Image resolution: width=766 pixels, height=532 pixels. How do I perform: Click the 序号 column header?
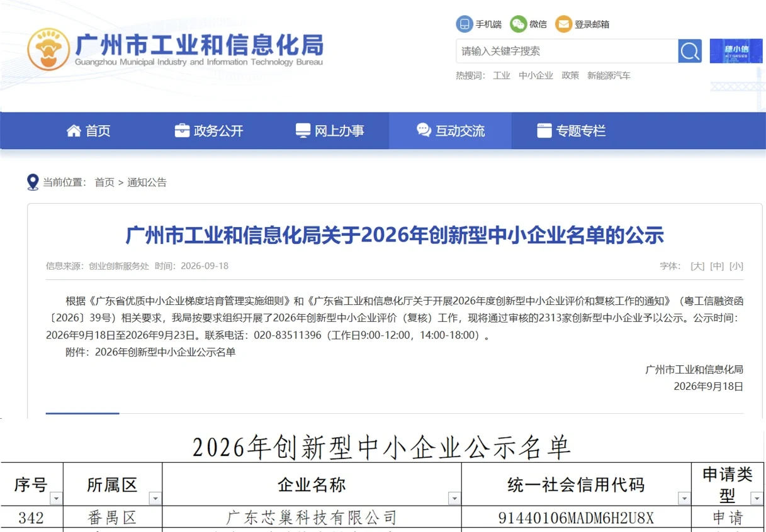(31, 485)
